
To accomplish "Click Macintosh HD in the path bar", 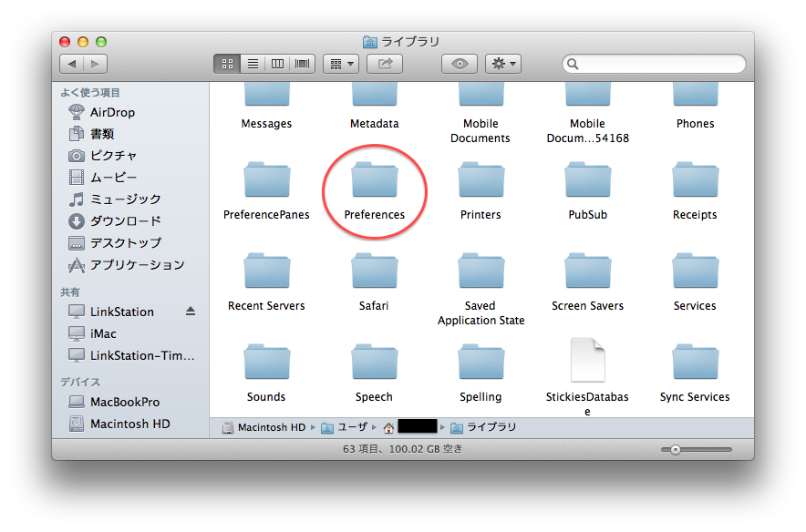I will (264, 427).
